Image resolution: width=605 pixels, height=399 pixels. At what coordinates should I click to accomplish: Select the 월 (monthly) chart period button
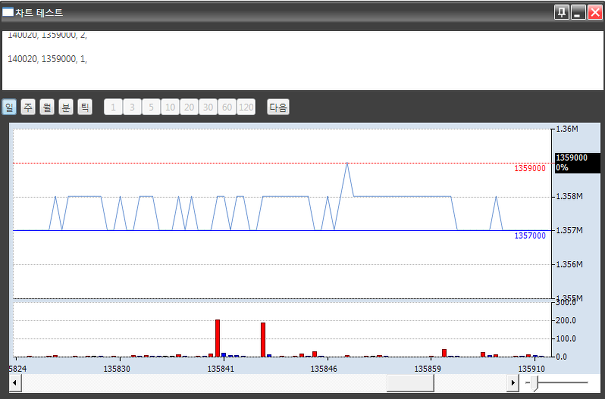47,107
